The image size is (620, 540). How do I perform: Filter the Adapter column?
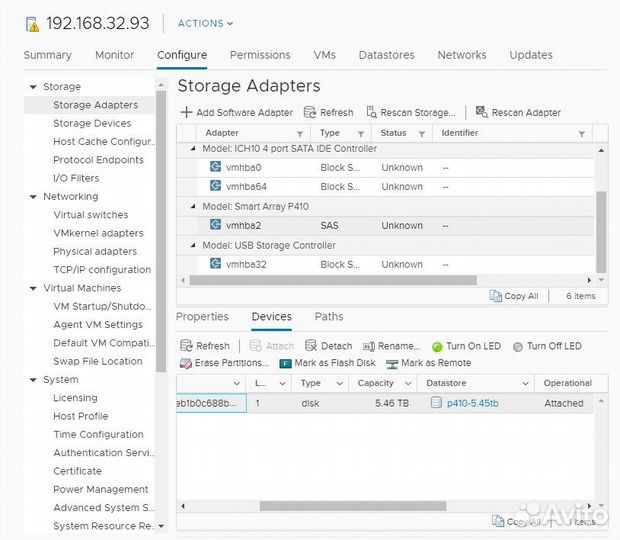(x=300, y=134)
